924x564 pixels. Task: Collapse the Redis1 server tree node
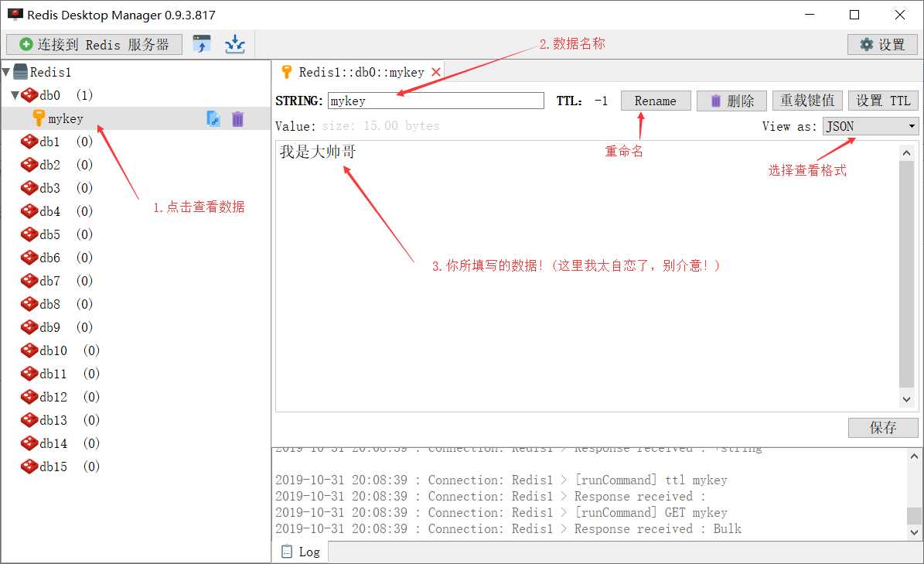click(6, 72)
